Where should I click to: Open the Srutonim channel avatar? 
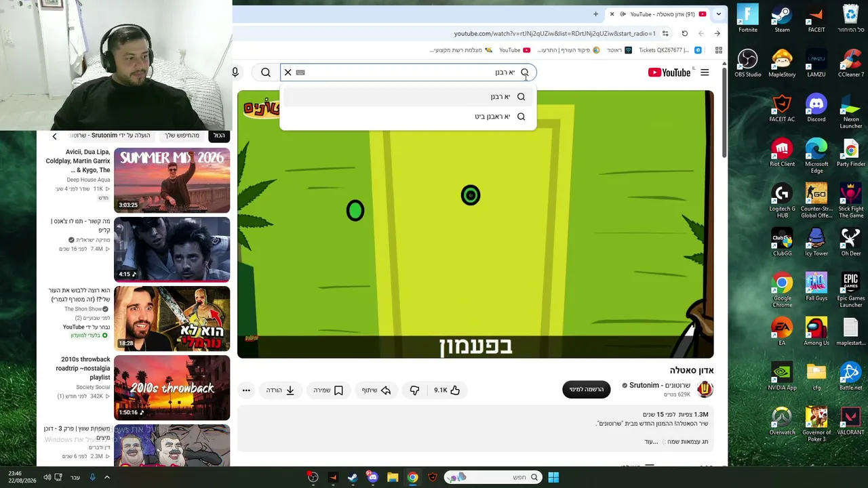pyautogui.click(x=705, y=389)
